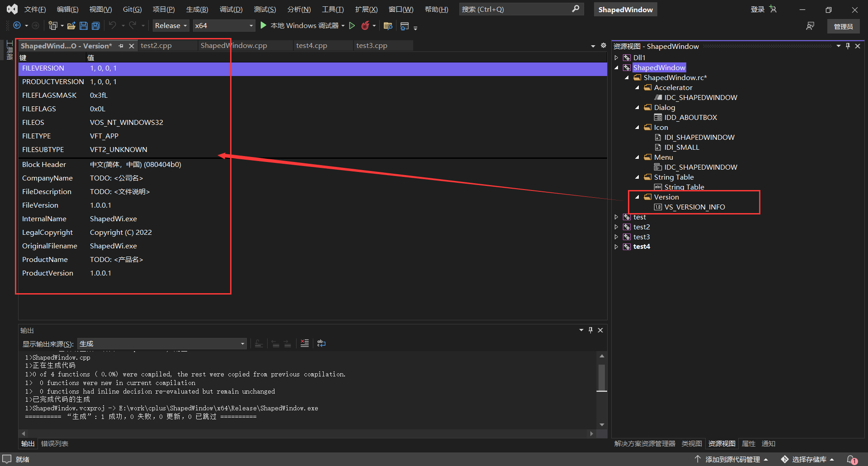The width and height of the screenshot is (868, 466).
Task: Expand the test4 project node
Action: (616, 247)
